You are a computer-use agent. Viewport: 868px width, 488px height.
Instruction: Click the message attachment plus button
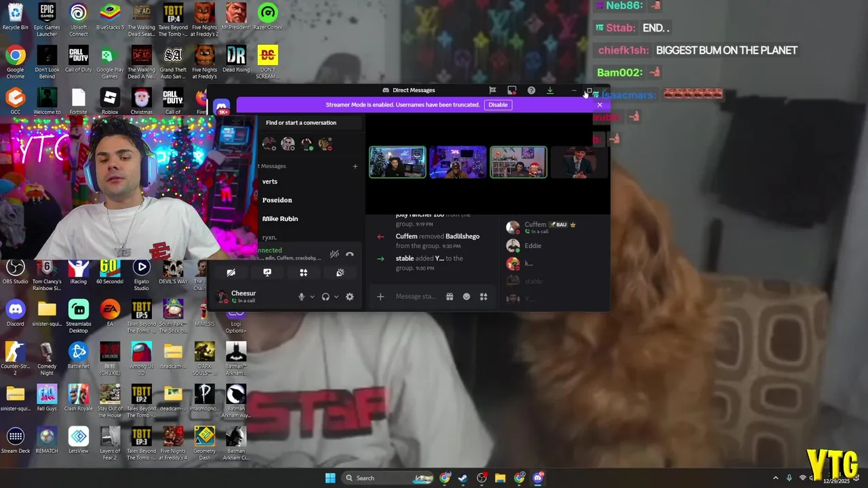[380, 297]
